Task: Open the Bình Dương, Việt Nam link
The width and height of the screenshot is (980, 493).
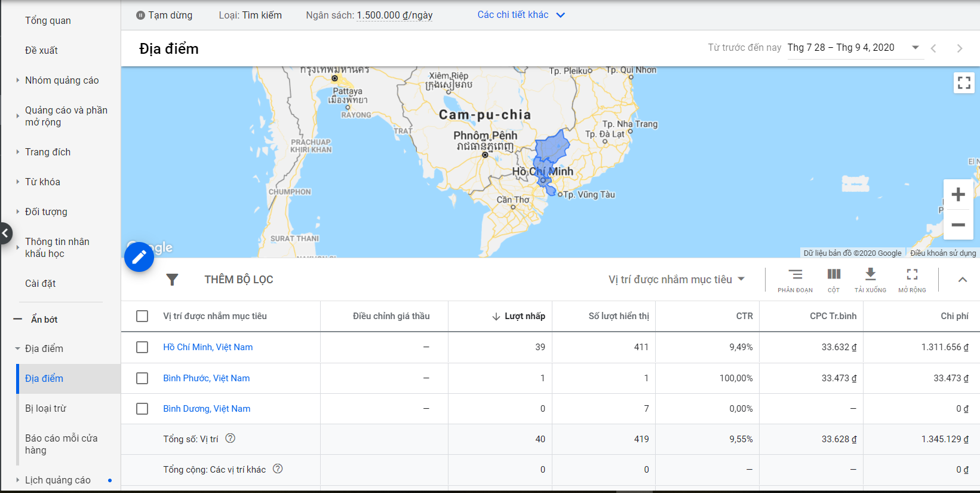Action: tap(207, 409)
